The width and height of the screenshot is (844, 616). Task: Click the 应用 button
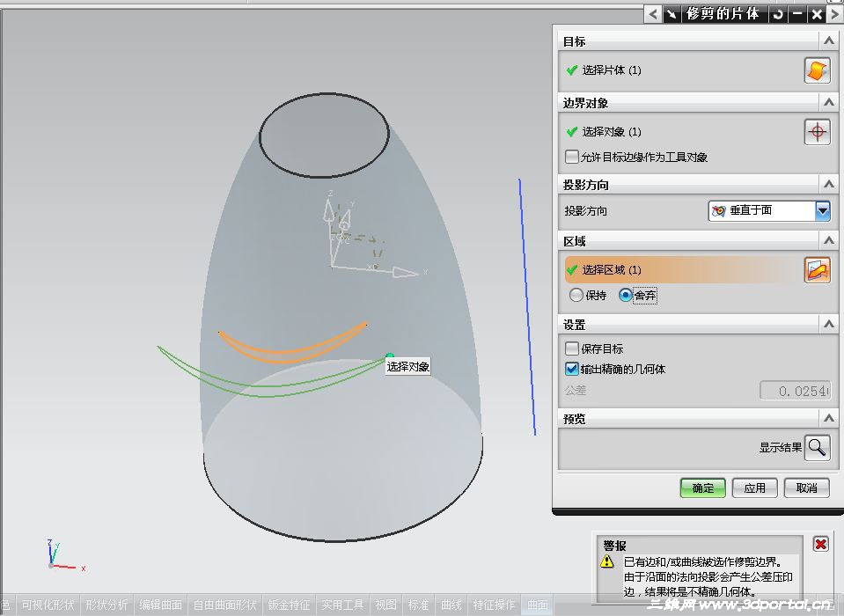point(754,488)
